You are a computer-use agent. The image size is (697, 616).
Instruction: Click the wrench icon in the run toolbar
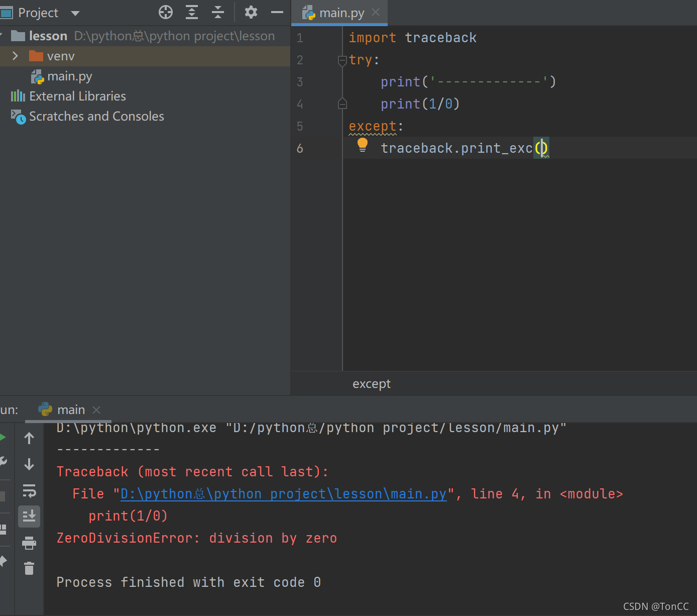[x=3, y=462]
